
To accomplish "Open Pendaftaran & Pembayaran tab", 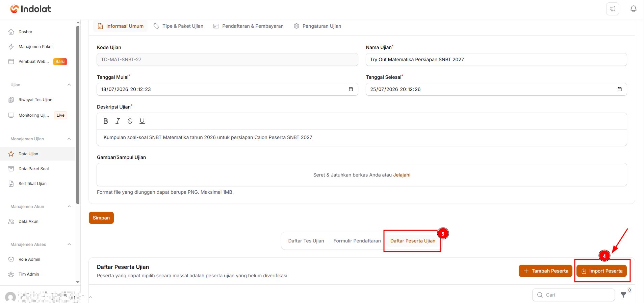I will 248,26.
